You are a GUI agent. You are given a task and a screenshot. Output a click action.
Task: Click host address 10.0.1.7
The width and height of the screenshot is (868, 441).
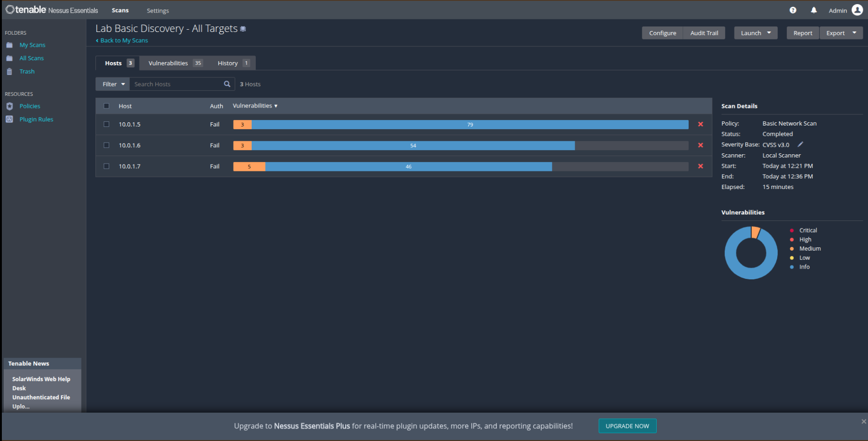(x=129, y=166)
